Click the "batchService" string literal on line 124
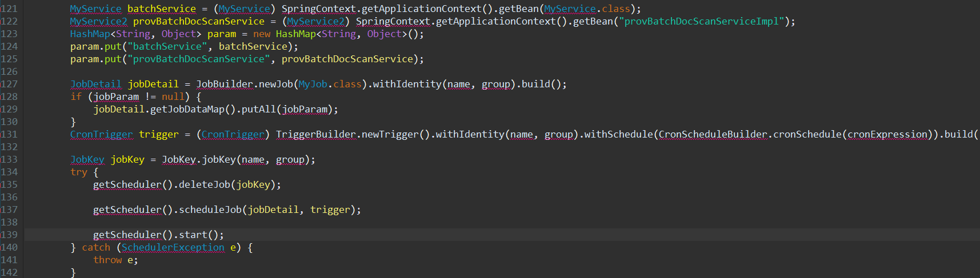This screenshot has height=278, width=980. pos(167,46)
